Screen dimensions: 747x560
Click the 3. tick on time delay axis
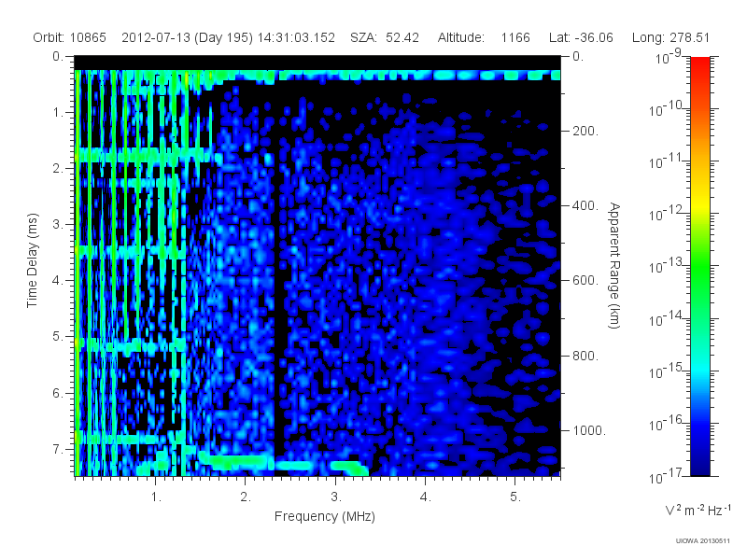(58, 224)
